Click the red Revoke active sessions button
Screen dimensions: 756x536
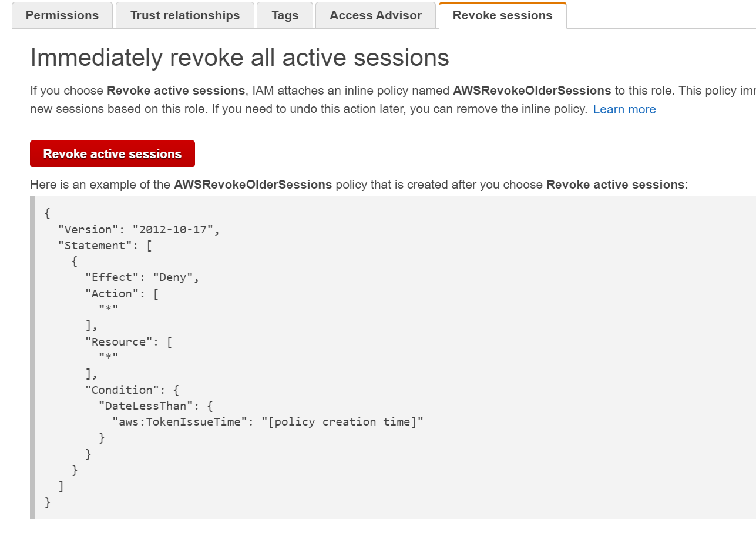click(x=112, y=154)
